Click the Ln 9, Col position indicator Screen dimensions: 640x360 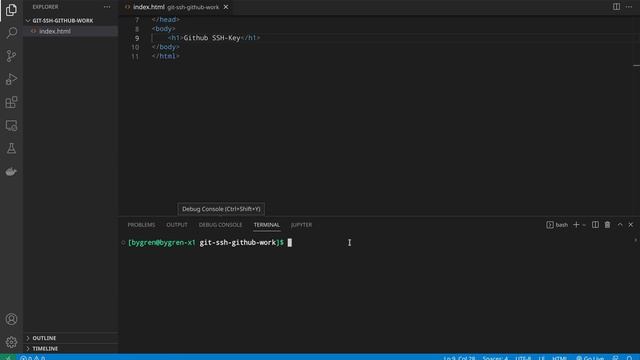[459, 358]
